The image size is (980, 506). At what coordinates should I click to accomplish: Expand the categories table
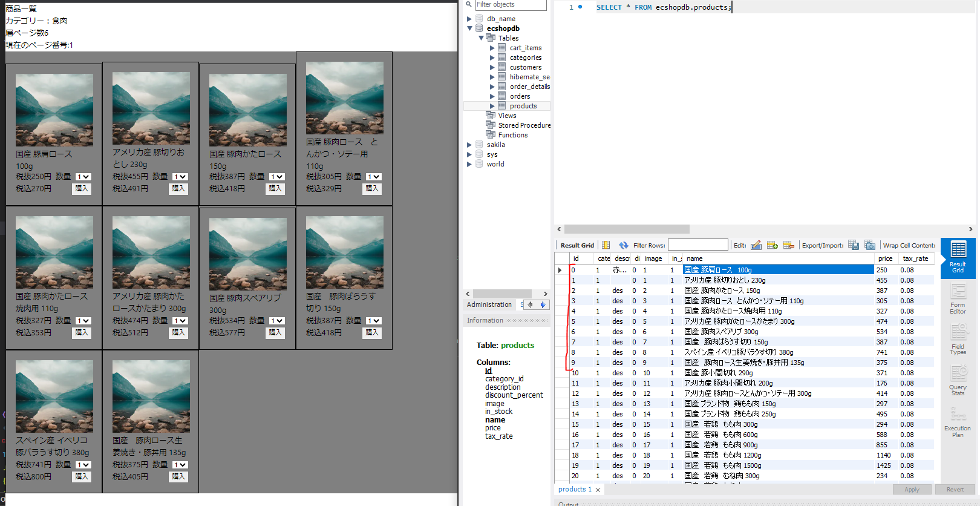pyautogui.click(x=492, y=57)
